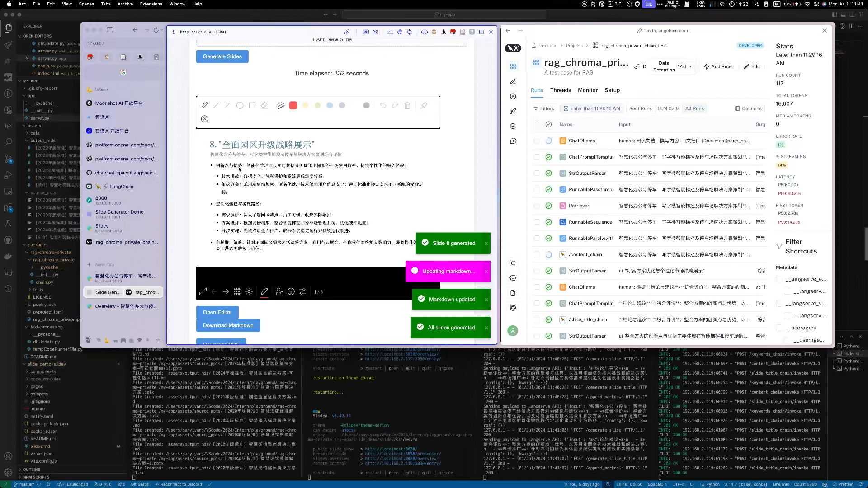Select the ellipse drawing tool
The image size is (868, 488).
point(240,105)
